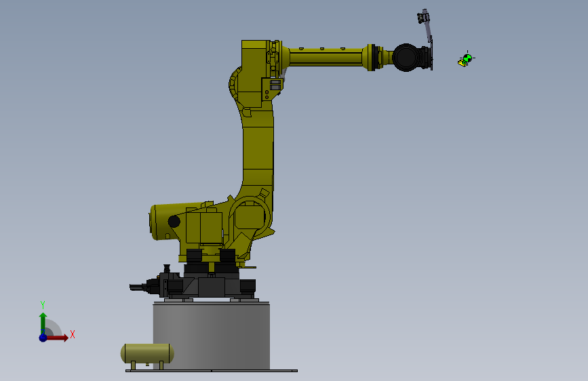Click the red X label on the triad

coord(73,334)
